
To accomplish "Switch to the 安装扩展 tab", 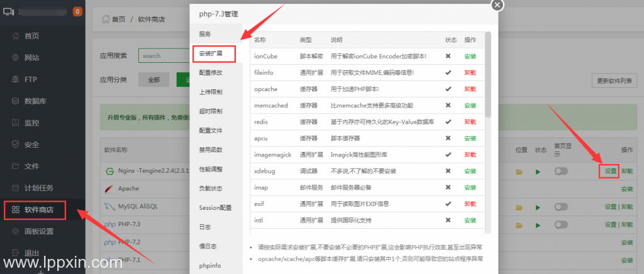I will pos(216,54).
